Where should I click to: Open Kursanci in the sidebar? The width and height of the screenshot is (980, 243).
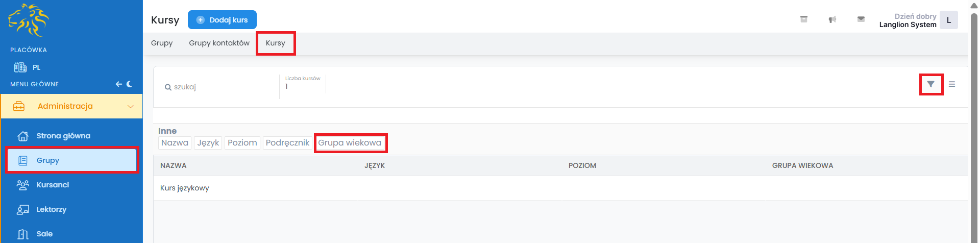click(53, 185)
